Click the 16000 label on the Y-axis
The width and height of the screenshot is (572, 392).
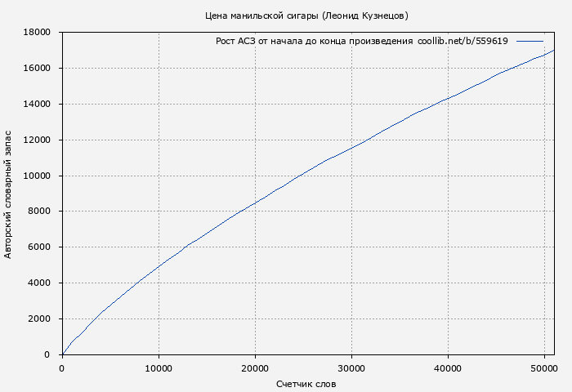click(x=38, y=69)
